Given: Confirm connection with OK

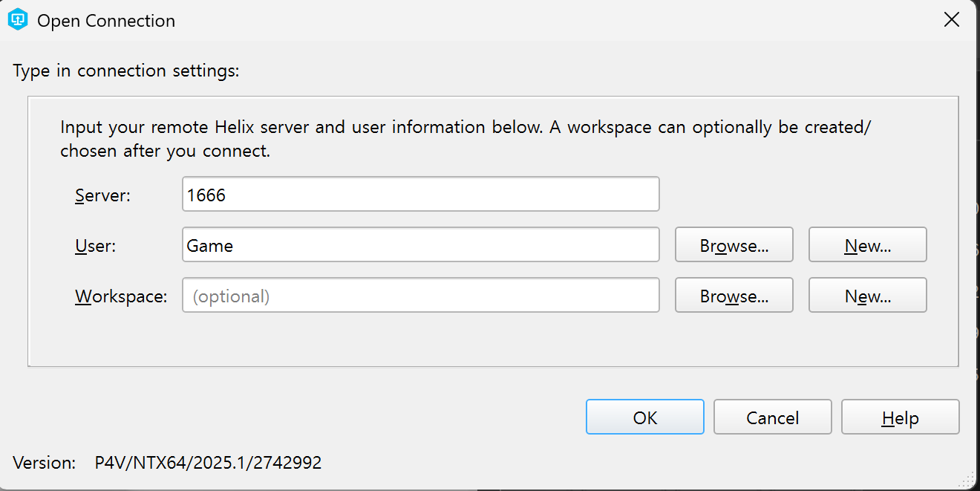Looking at the screenshot, I should tap(645, 417).
